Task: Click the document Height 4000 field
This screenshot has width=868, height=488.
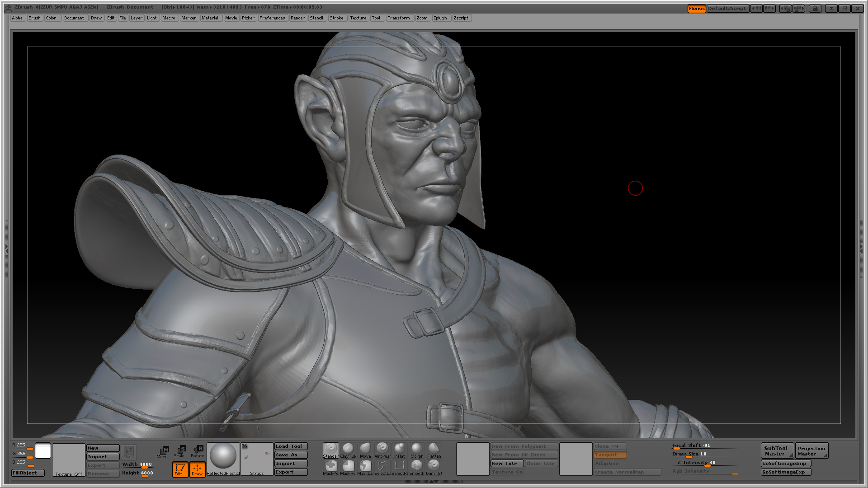Action: (x=137, y=474)
